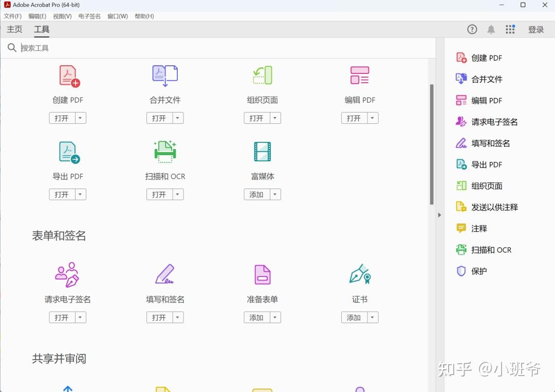
Task: Expand the dropdown next to 证书's 添加 button
Action: tap(373, 317)
